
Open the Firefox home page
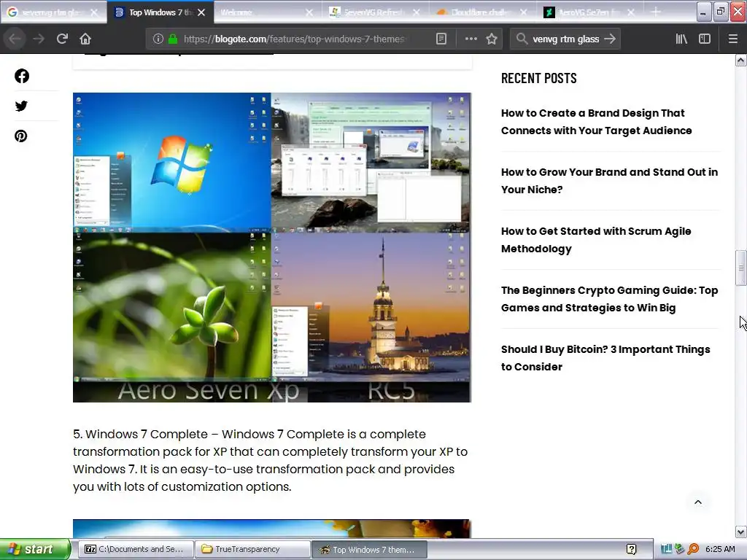point(85,39)
